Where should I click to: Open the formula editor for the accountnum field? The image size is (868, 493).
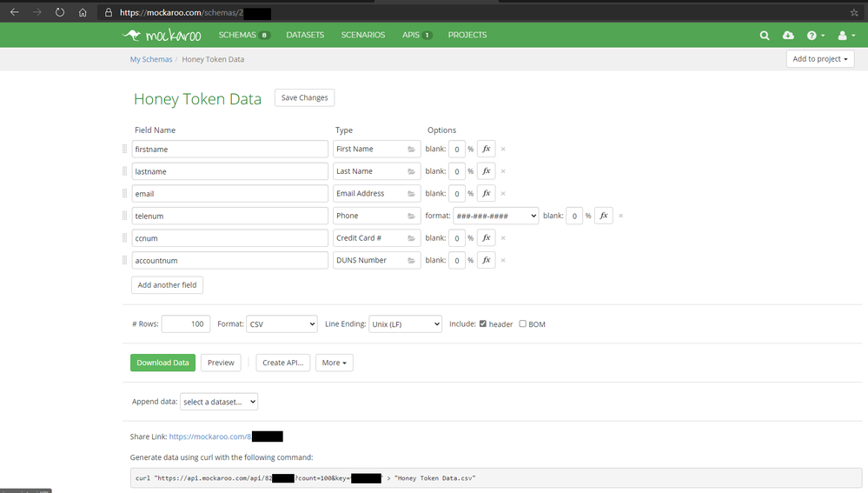pyautogui.click(x=486, y=260)
